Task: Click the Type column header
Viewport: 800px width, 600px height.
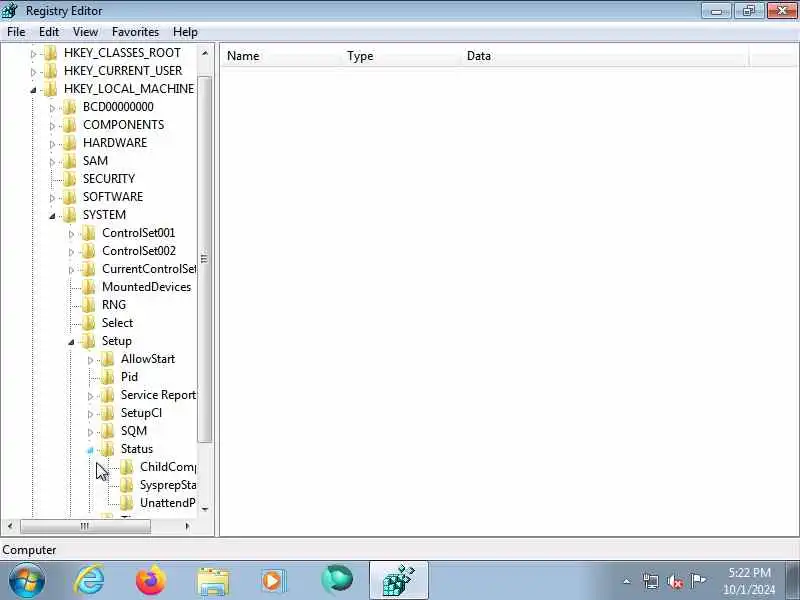Action: (401, 56)
